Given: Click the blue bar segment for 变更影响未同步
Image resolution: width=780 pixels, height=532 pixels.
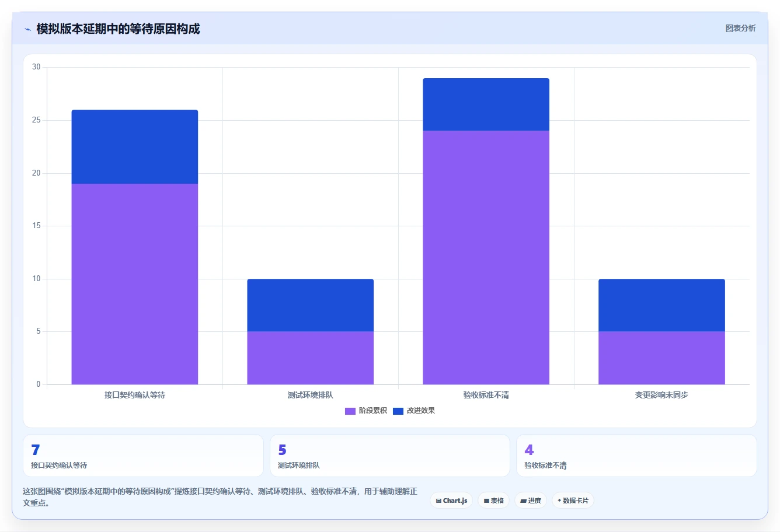Looking at the screenshot, I should 662,305.
